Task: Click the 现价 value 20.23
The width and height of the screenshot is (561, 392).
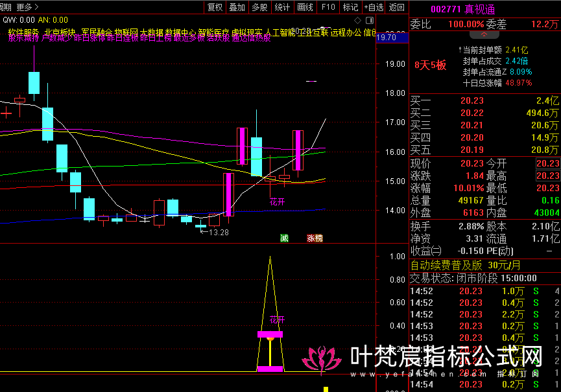Action: 472,164
